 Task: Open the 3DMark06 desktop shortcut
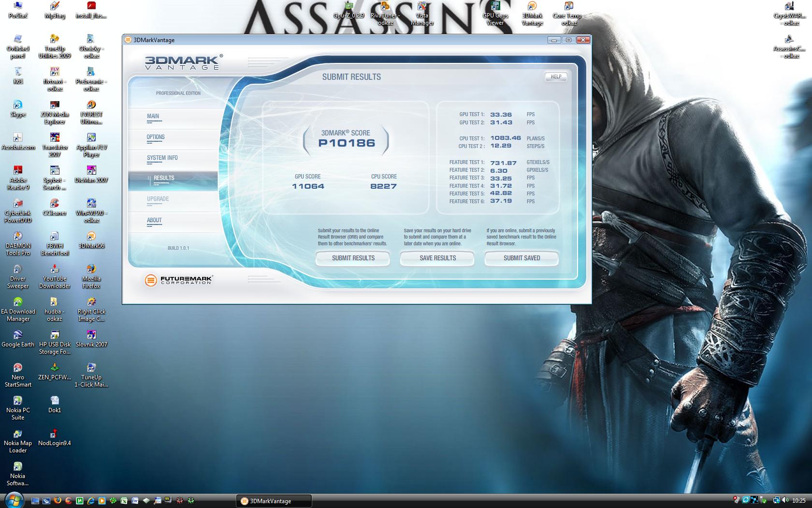tap(91, 240)
